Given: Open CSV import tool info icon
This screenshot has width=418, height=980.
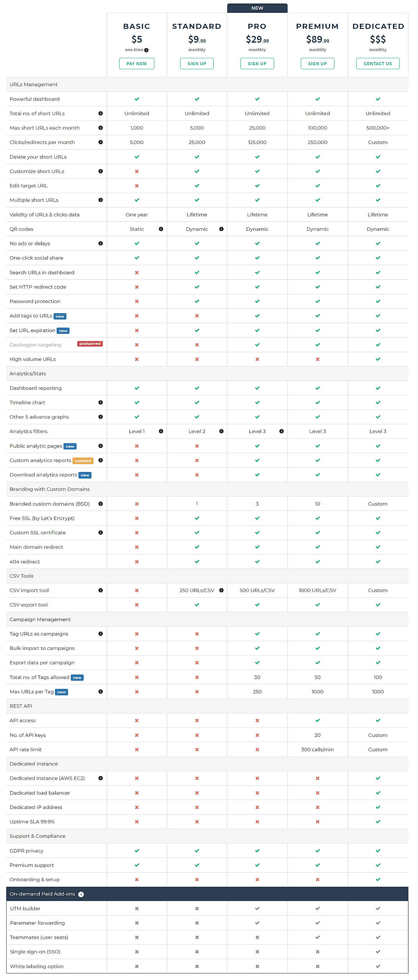Looking at the screenshot, I should [101, 590].
